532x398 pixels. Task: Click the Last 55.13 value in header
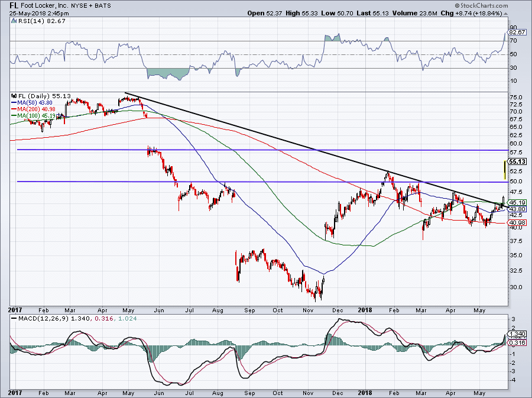pyautogui.click(x=373, y=13)
